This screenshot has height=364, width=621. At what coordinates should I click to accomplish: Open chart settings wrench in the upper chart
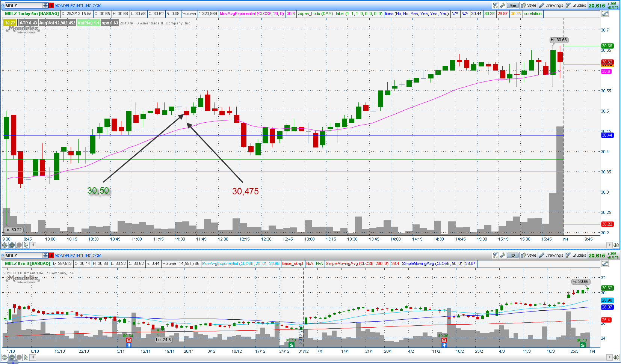tap(502, 5)
